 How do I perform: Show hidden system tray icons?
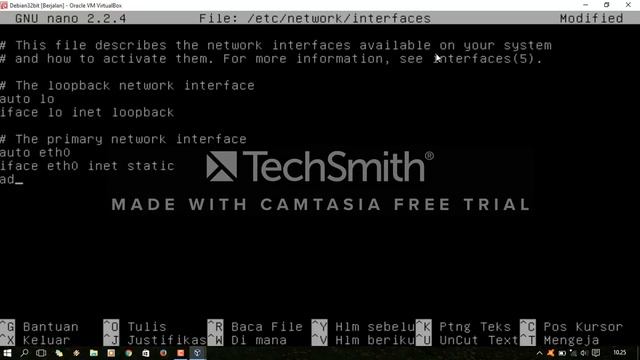539,353
